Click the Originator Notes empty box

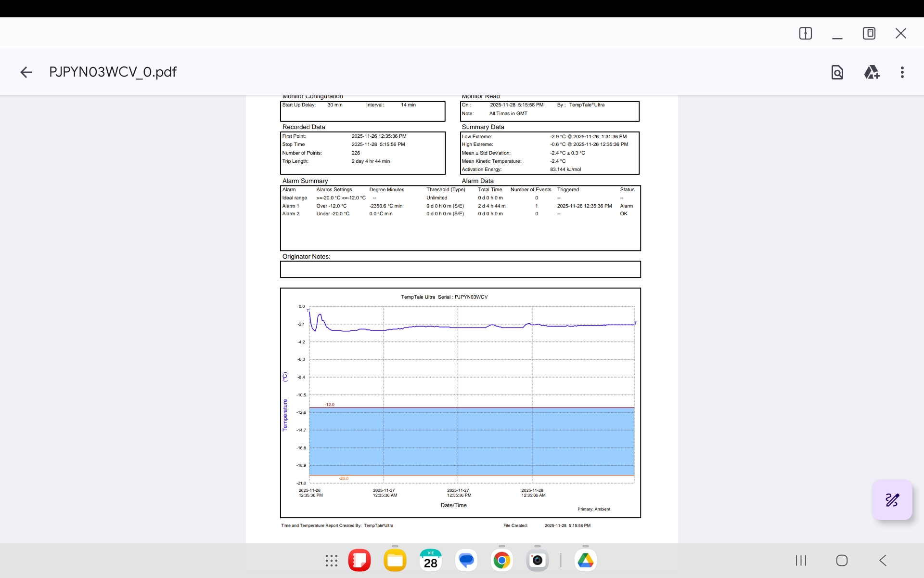coord(460,269)
